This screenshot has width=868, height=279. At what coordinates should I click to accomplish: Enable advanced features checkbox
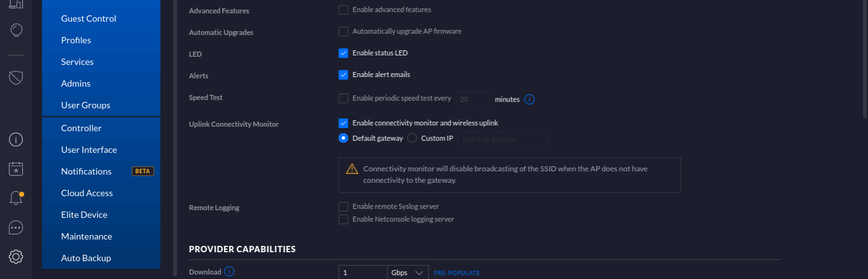pos(343,10)
